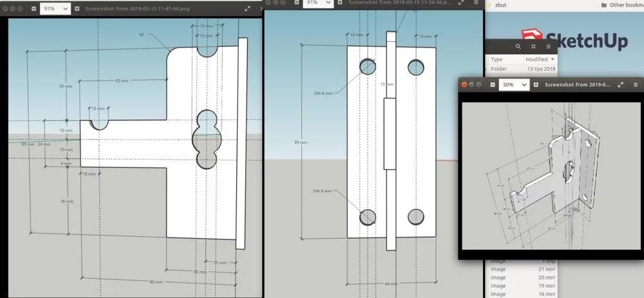This screenshot has width=644, height=298.
Task: Zoom in on the 11-34-56 screenshot window
Action: (x=339, y=3)
